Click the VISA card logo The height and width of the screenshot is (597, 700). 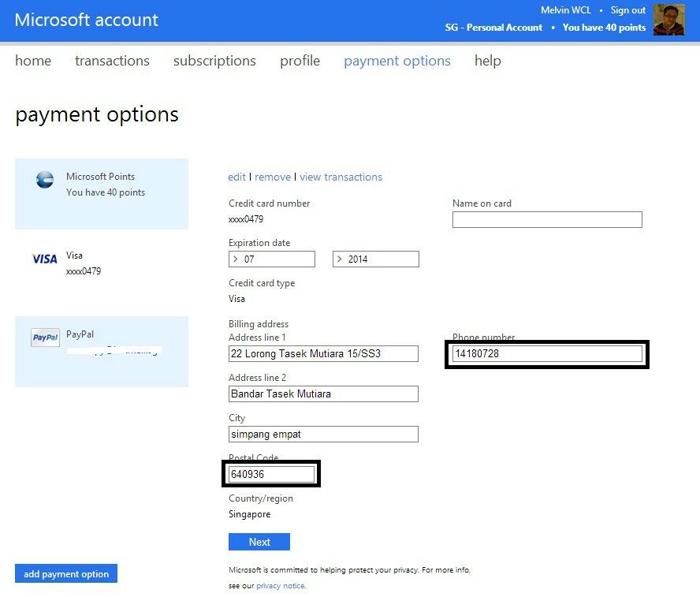pos(45,259)
